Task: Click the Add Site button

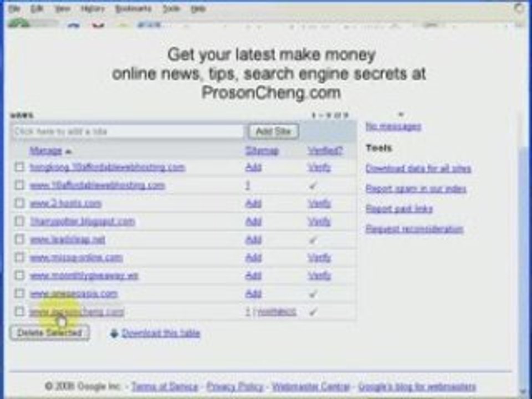Action: point(273,131)
